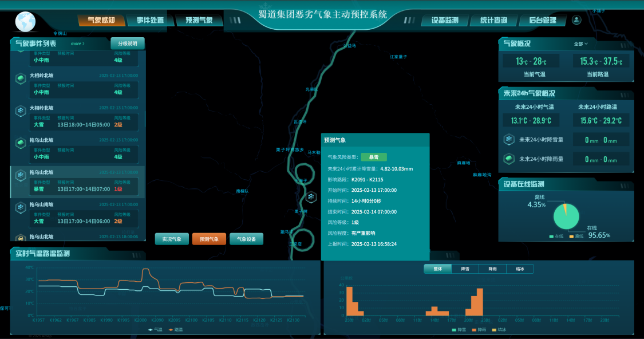
Task: Click rain cloud icon of 大相岭北坡 小中雨 event
Action: [20, 78]
